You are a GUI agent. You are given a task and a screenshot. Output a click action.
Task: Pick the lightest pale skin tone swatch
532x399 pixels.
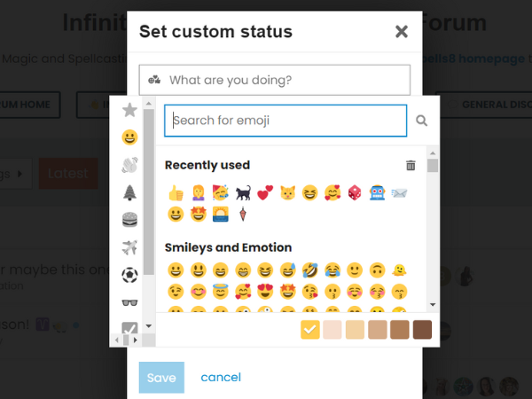coord(332,330)
